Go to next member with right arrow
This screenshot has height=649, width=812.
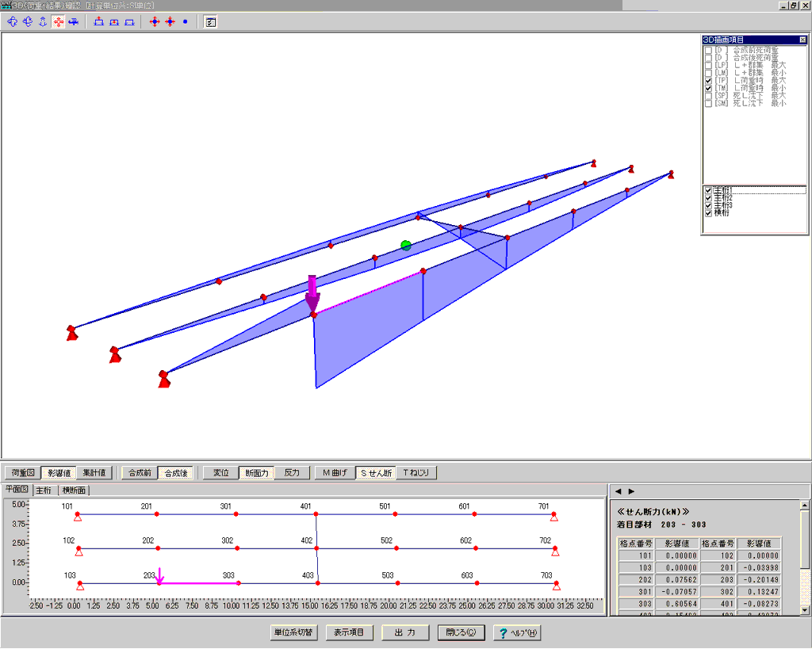pos(631,491)
